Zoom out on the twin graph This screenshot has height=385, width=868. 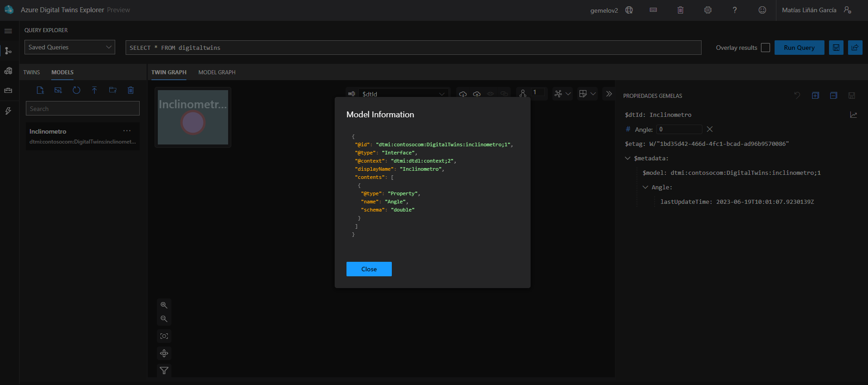(164, 319)
